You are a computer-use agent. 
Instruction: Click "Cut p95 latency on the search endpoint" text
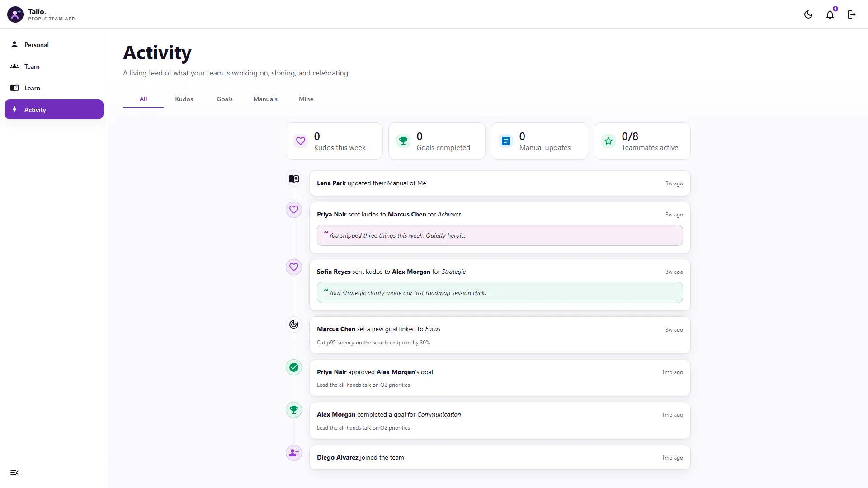click(x=373, y=343)
